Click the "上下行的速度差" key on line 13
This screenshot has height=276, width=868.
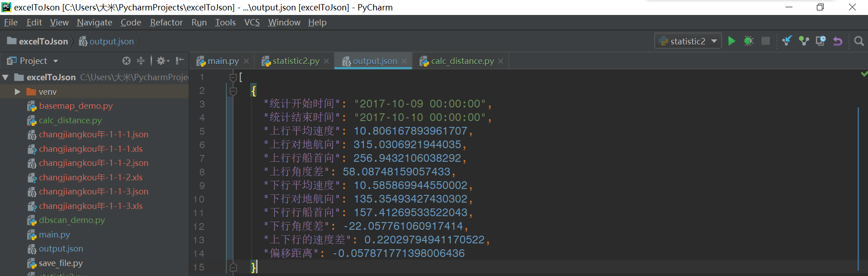(x=308, y=240)
